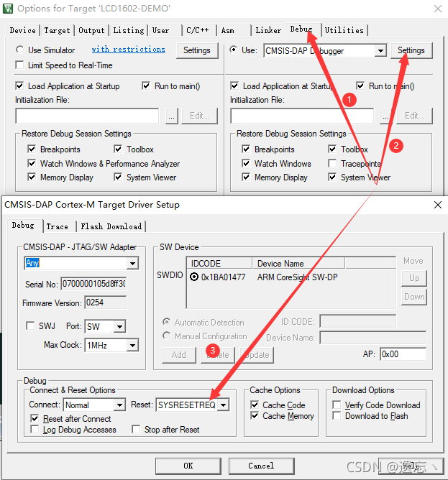Open the Flash Download tab
448x480 pixels.
(x=111, y=226)
